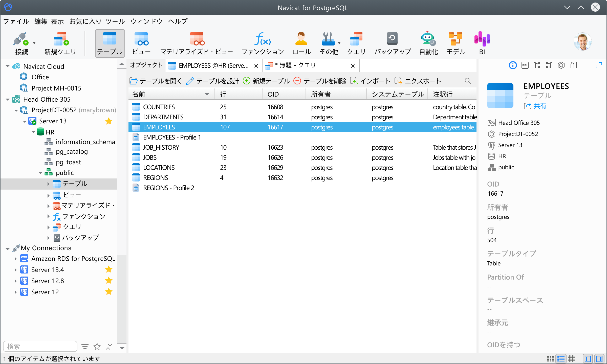This screenshot has height=364, width=607.
Task: Open the Query (クエリ) toolbar item
Action: (x=356, y=43)
